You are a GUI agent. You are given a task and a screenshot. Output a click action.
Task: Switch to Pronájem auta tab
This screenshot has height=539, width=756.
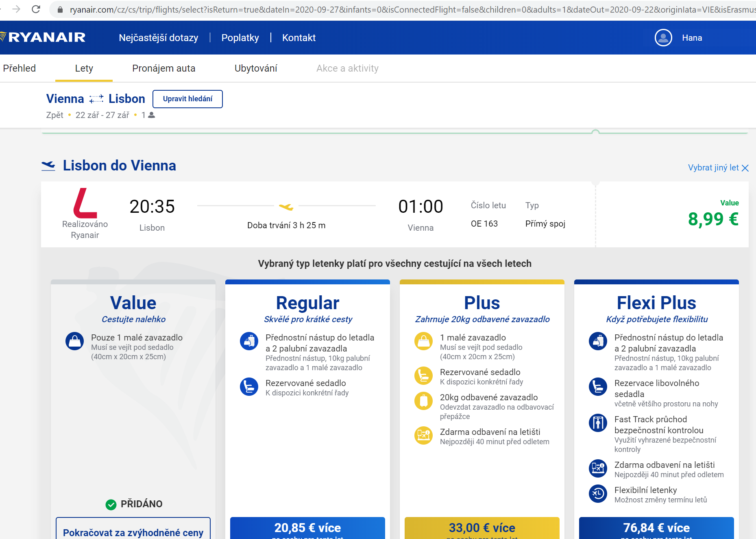(x=164, y=68)
